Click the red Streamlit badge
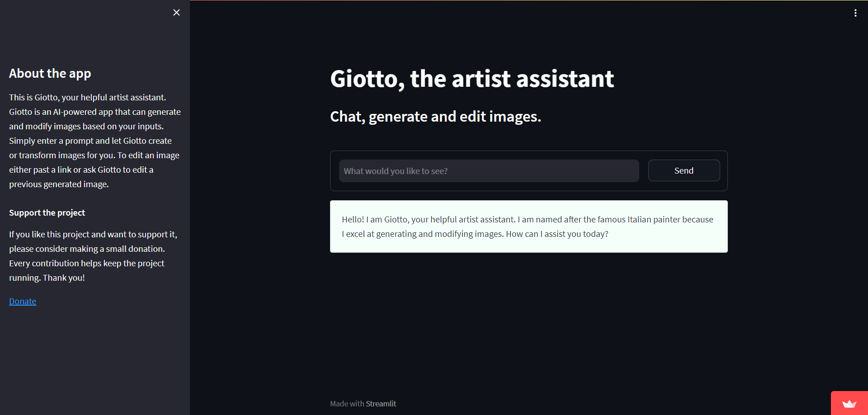 click(849, 404)
